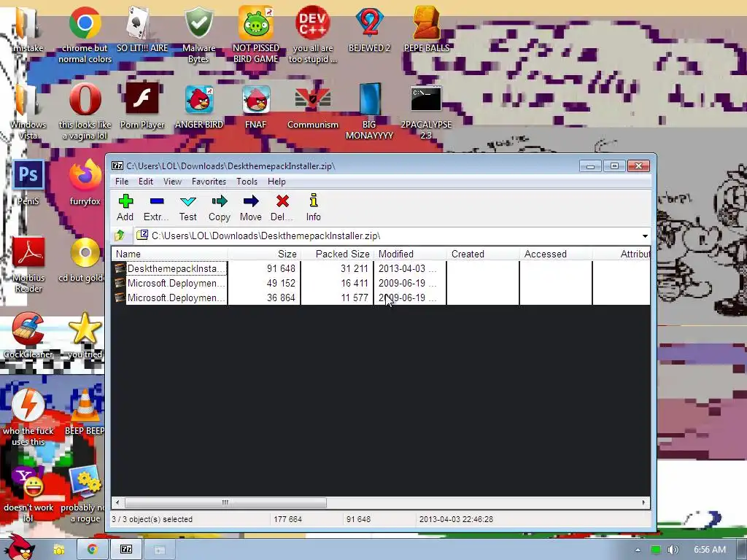The image size is (747, 560).
Task: Click the Move toolbar button
Action: pyautogui.click(x=251, y=208)
